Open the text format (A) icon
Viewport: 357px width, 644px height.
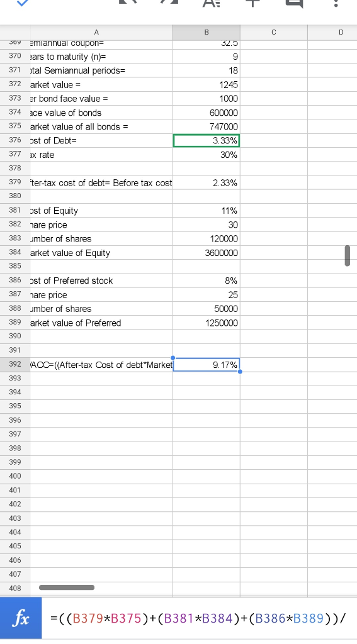pos(212,3)
